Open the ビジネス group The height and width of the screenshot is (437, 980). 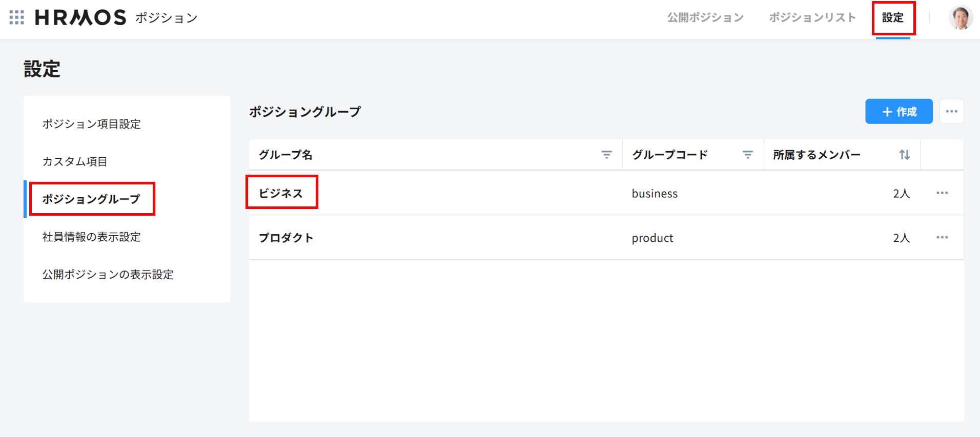tap(281, 193)
